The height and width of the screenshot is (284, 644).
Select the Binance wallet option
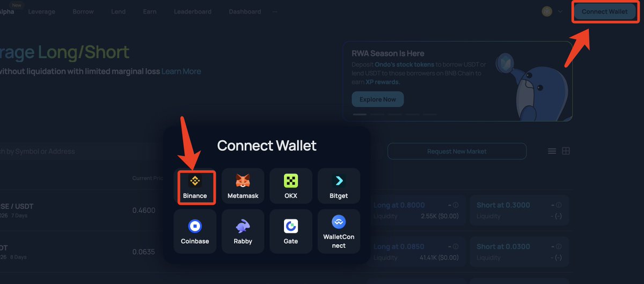195,187
